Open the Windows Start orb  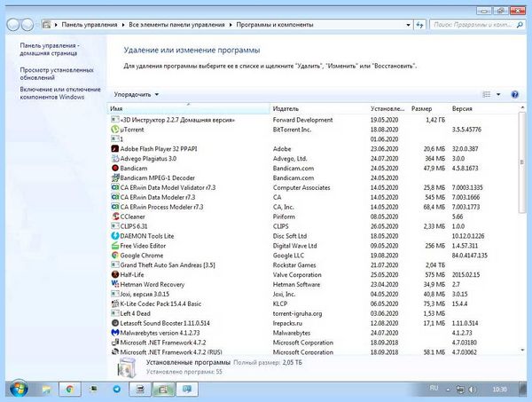[x=19, y=389]
